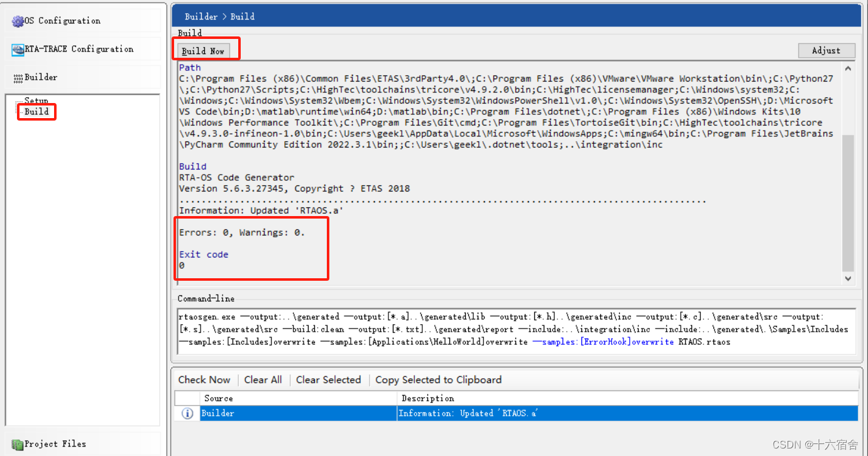868x456 pixels.
Task: Click the build output scrollbar thumb
Action: tap(848, 203)
